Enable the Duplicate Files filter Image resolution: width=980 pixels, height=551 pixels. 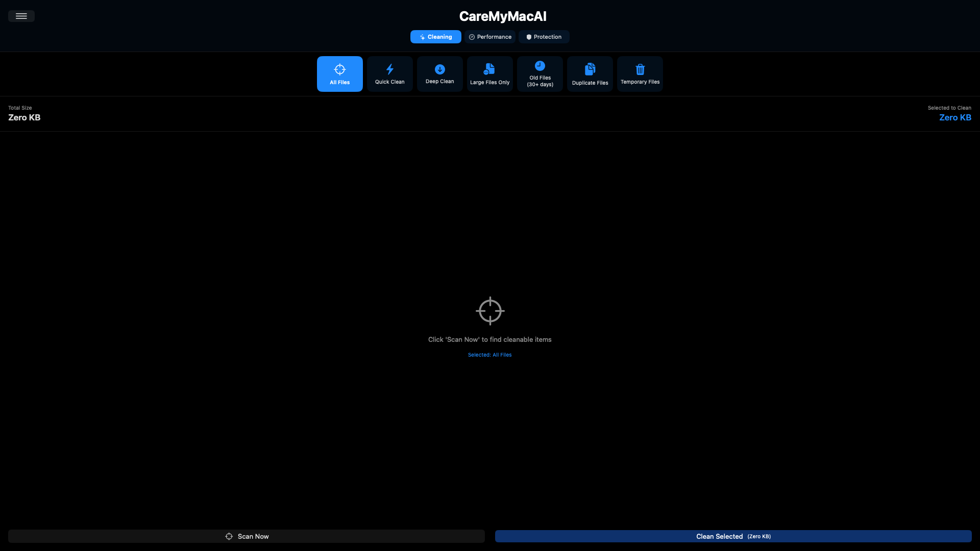590,73
